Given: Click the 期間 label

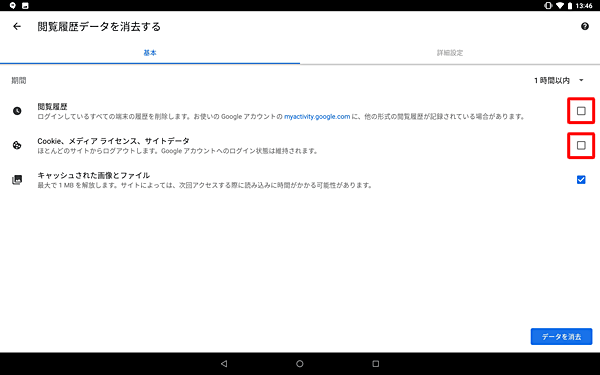Looking at the screenshot, I should click(x=19, y=80).
